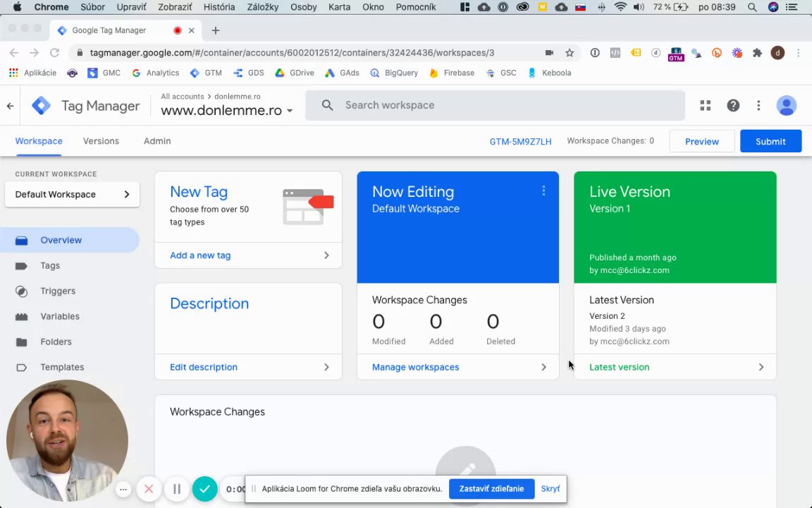The width and height of the screenshot is (812, 508).
Task: Open the Analytics bookmark
Action: click(155, 73)
